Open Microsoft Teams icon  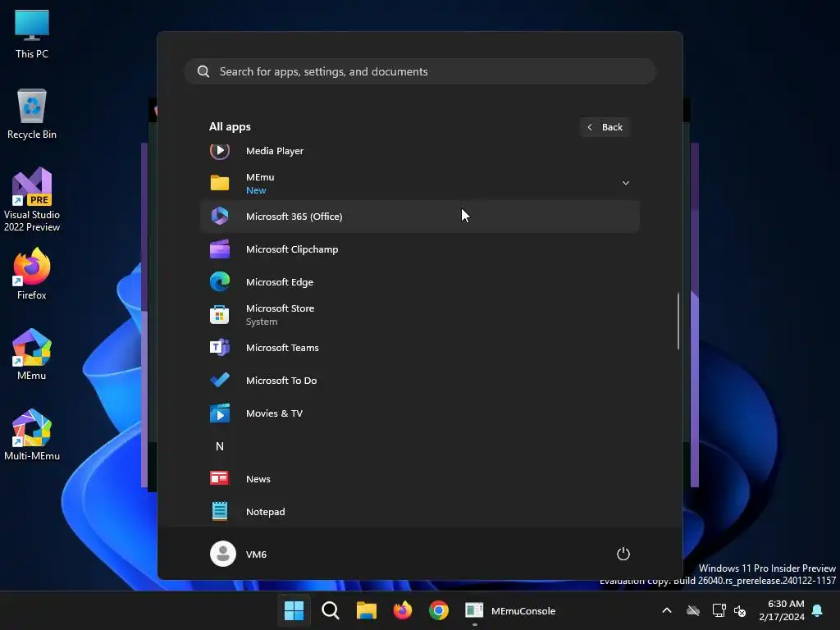click(220, 348)
